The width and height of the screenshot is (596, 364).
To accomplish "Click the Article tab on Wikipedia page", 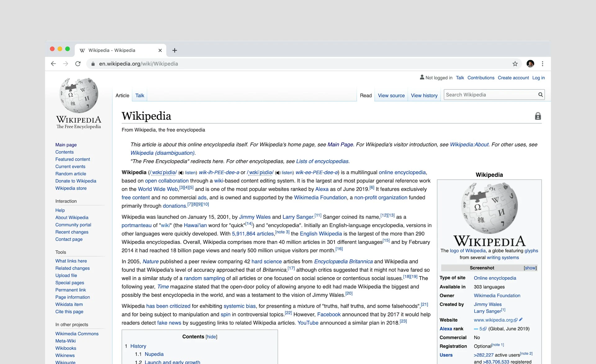I will (x=122, y=95).
